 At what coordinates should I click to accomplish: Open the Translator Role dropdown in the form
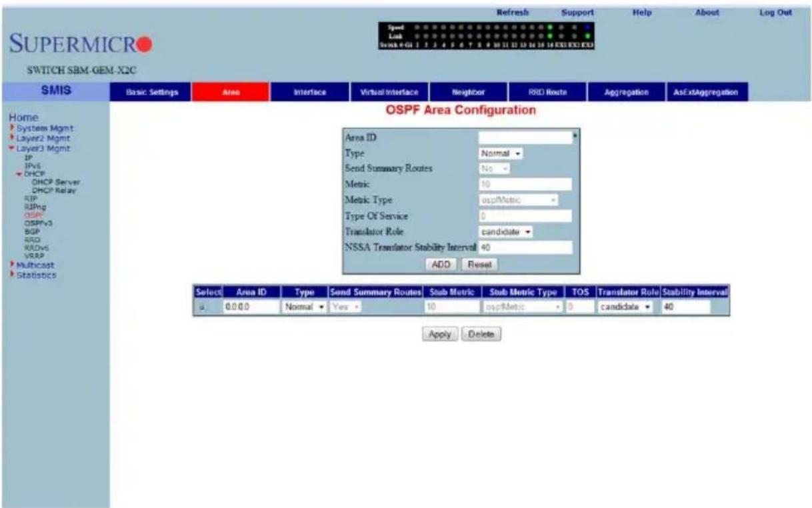(505, 231)
